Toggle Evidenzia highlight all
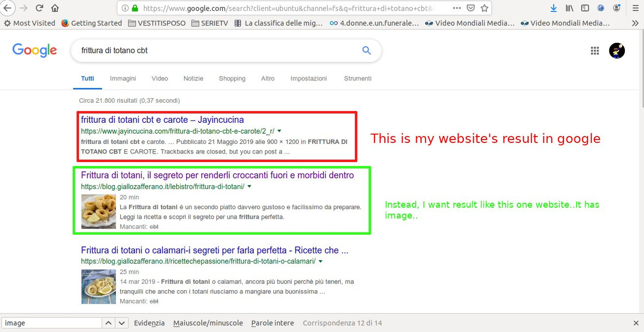Viewport: 644px width, 332px height. (x=149, y=323)
